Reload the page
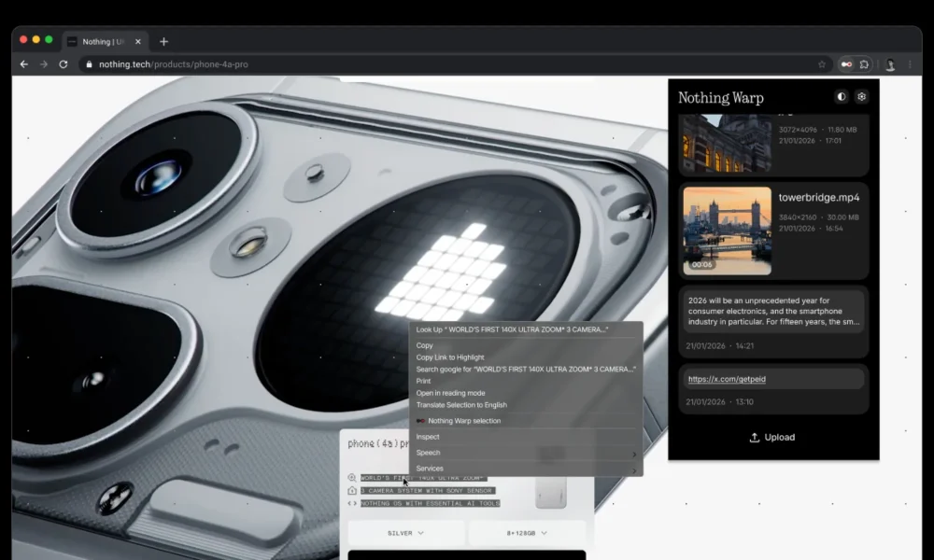The image size is (934, 560). 64,64
